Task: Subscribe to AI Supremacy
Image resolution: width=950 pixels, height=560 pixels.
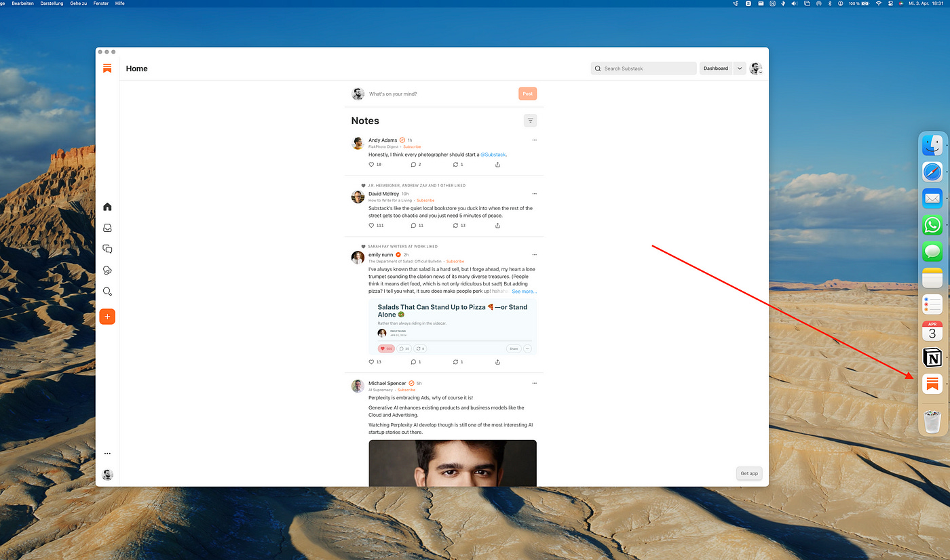Action: (406, 390)
